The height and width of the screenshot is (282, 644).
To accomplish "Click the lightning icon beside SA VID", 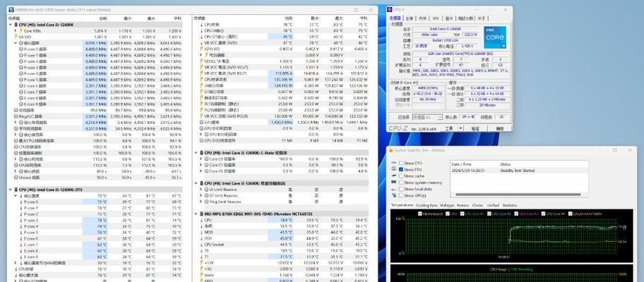I will (x=16, y=37).
